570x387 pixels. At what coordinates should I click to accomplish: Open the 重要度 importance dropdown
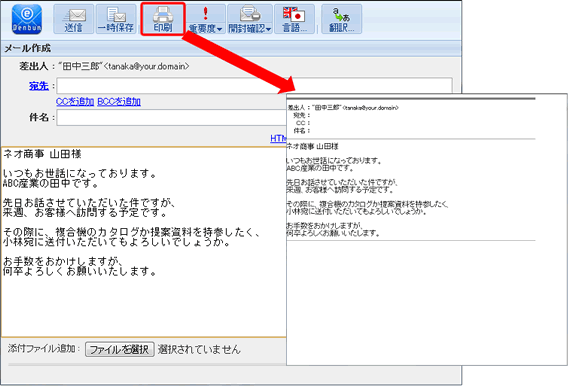205,19
